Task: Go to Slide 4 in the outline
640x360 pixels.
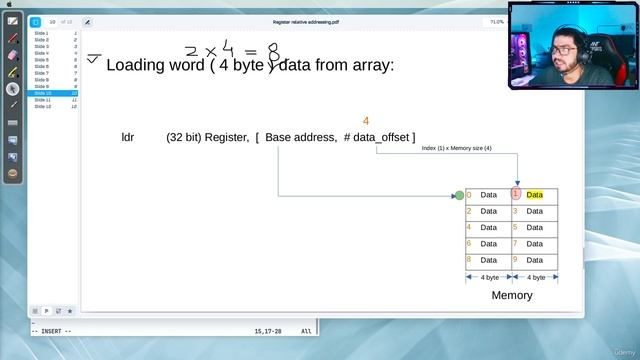Action: pos(53,53)
